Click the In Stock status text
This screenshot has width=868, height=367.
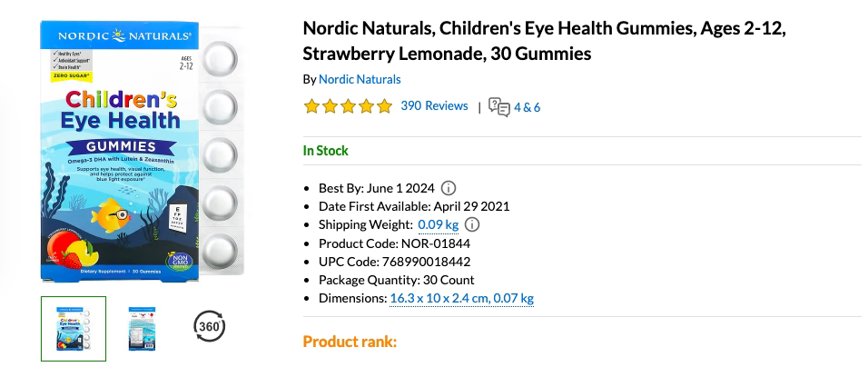click(x=325, y=150)
